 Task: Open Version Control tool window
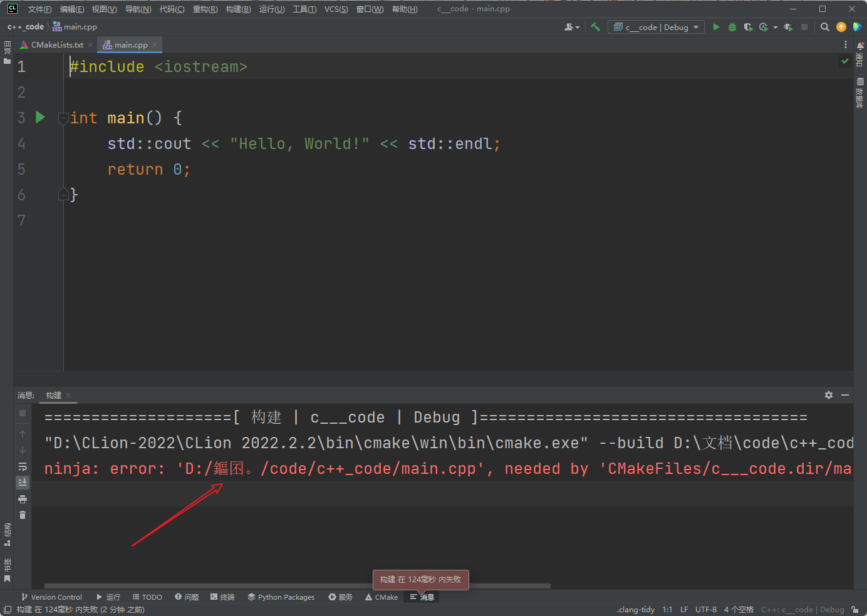[x=51, y=597]
